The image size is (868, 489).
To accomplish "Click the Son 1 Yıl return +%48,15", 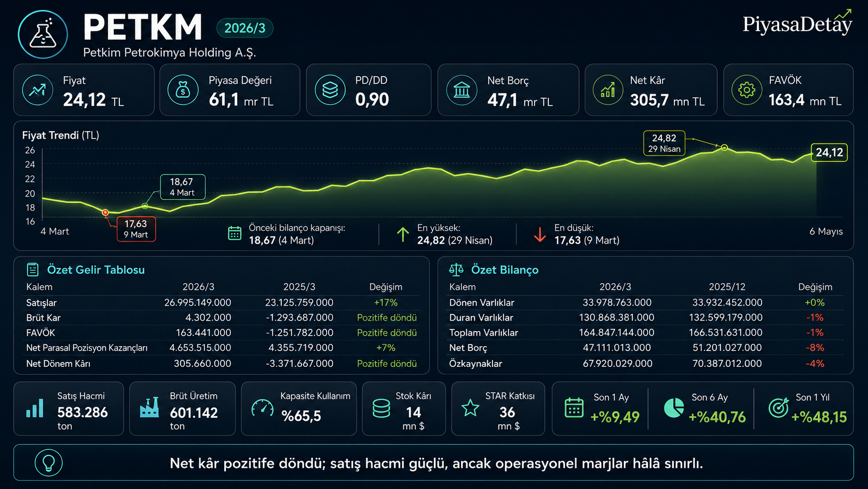I will [819, 417].
